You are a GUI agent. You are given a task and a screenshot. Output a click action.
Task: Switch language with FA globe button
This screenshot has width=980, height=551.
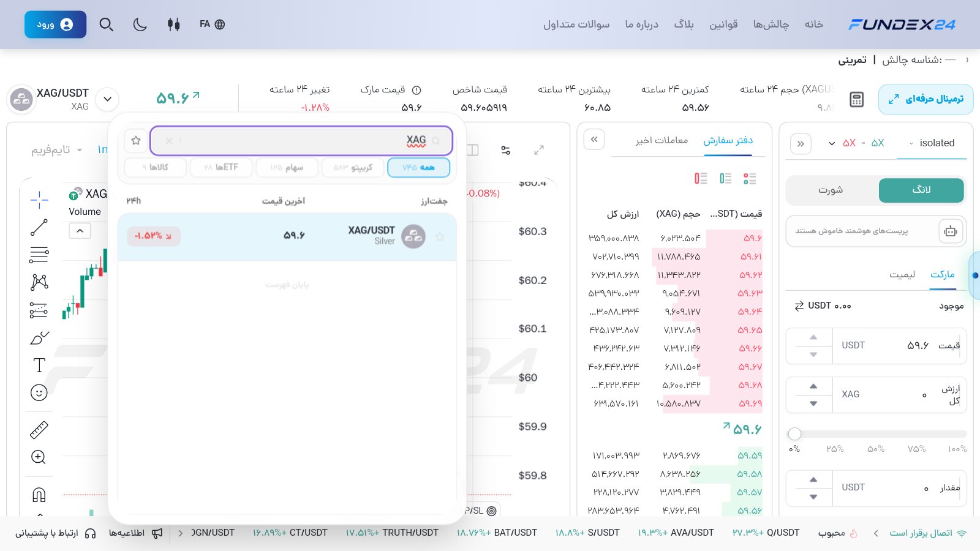coord(213,24)
